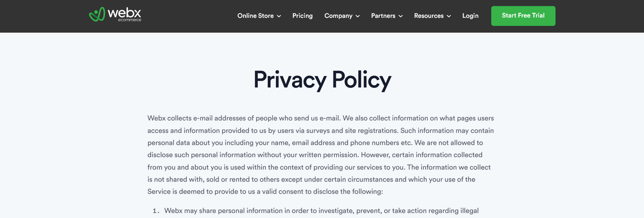
Task: Open the Resources menu
Action: 429,16
